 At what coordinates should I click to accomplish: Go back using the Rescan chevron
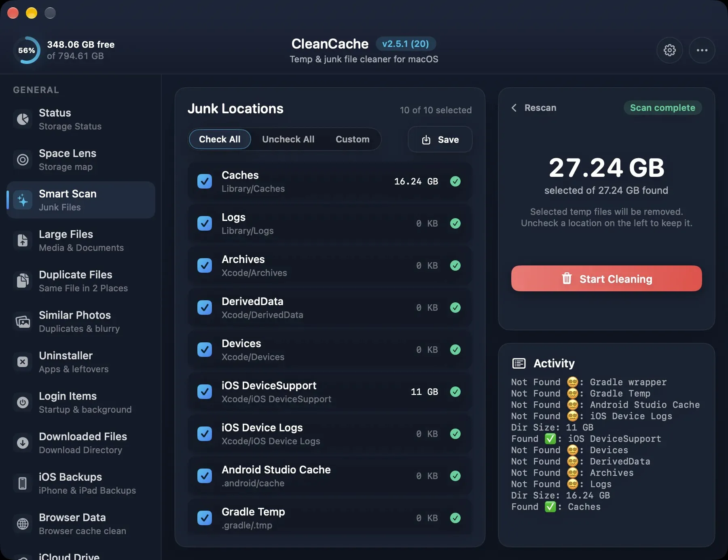click(x=514, y=108)
